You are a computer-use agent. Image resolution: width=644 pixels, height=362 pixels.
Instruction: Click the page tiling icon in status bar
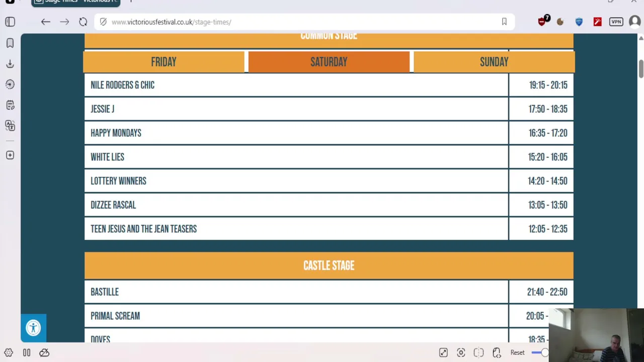point(478,353)
